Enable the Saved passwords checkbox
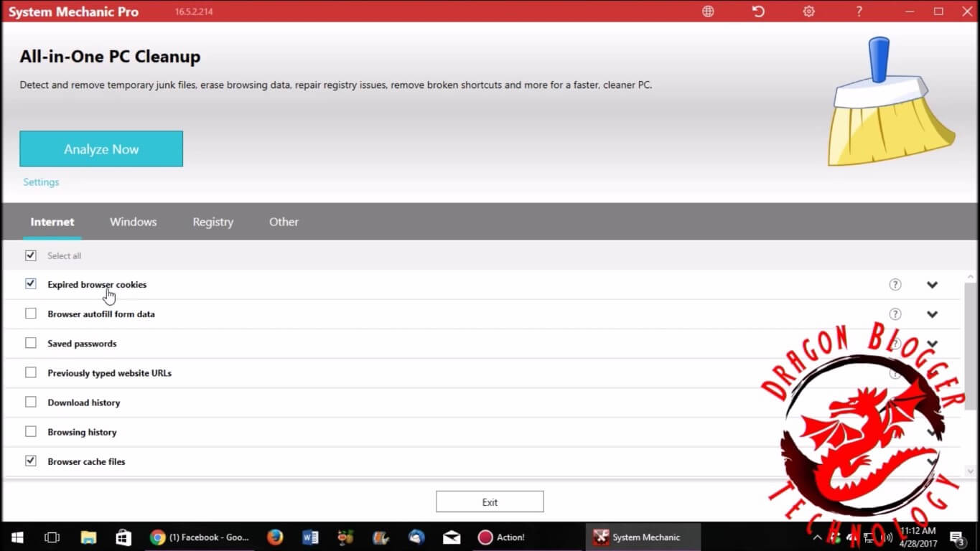The width and height of the screenshot is (980, 551). click(x=31, y=343)
